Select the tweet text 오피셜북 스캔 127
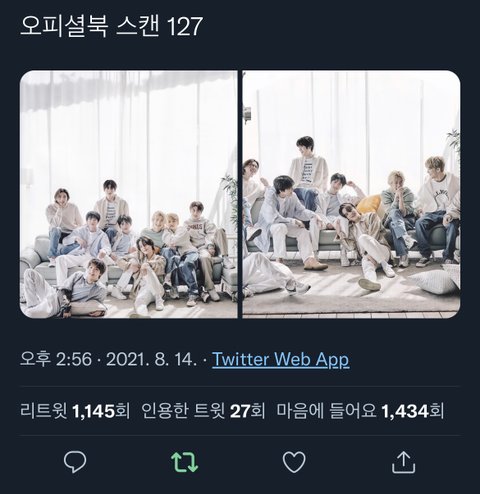480x494 pixels. (x=111, y=27)
